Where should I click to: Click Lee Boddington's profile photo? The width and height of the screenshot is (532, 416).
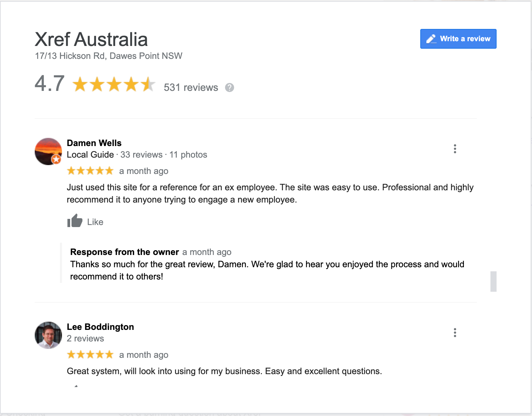(x=48, y=335)
